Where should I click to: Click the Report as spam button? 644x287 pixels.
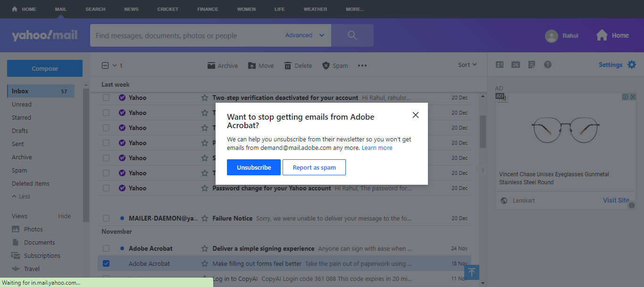[x=314, y=167]
